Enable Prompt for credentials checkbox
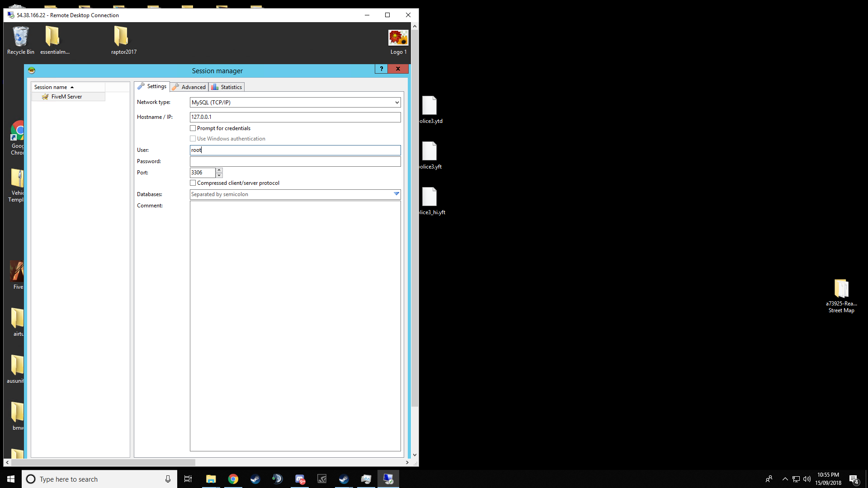Viewport: 868px width, 488px height. coord(193,128)
